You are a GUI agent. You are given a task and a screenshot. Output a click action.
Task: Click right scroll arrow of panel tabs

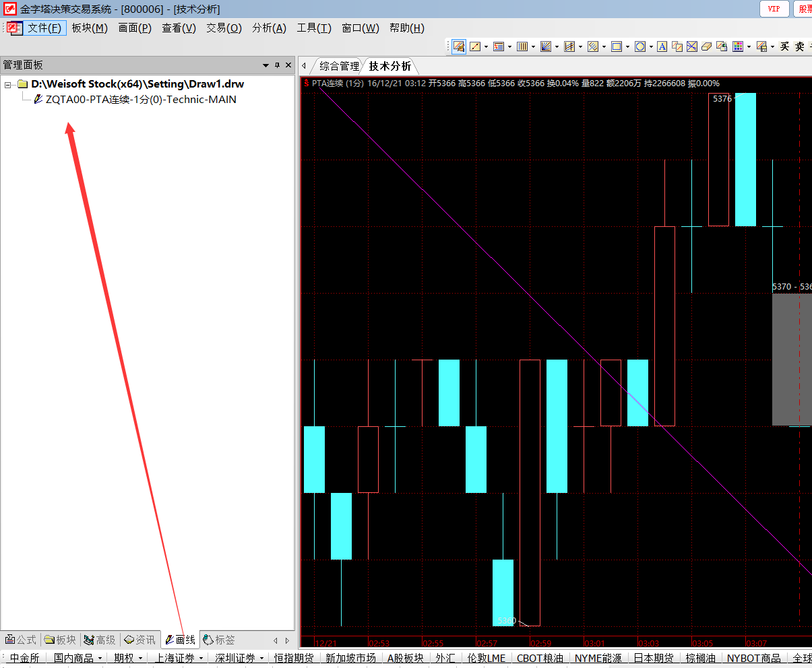[287, 640]
